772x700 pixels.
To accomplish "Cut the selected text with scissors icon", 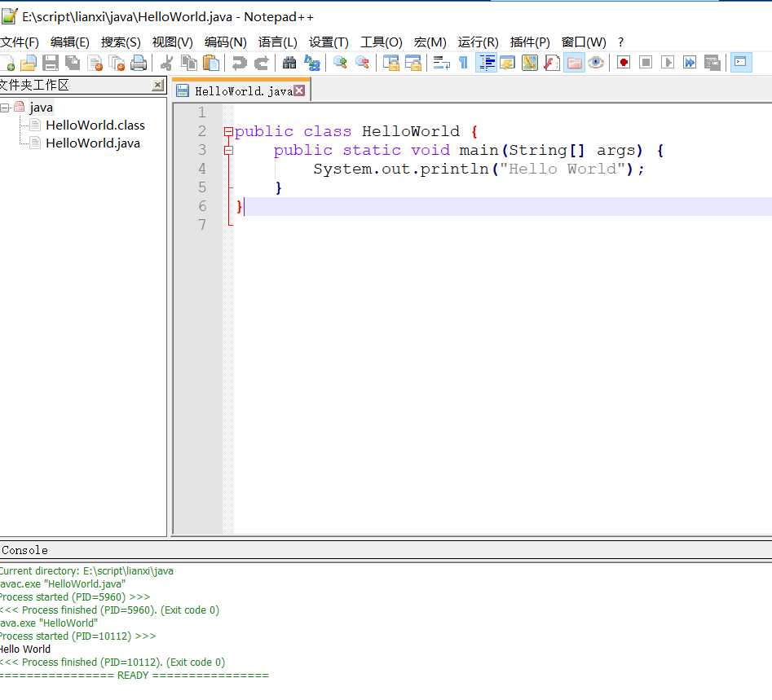I will point(166,63).
